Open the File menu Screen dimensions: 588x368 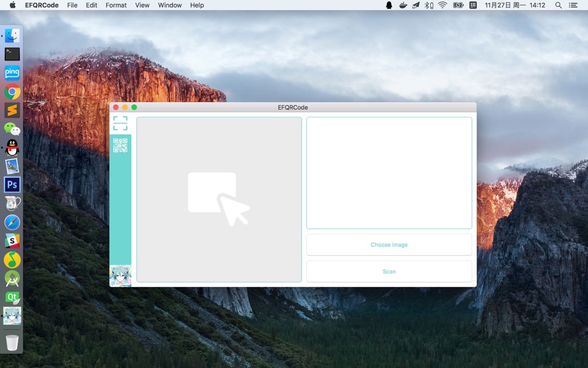click(x=72, y=5)
